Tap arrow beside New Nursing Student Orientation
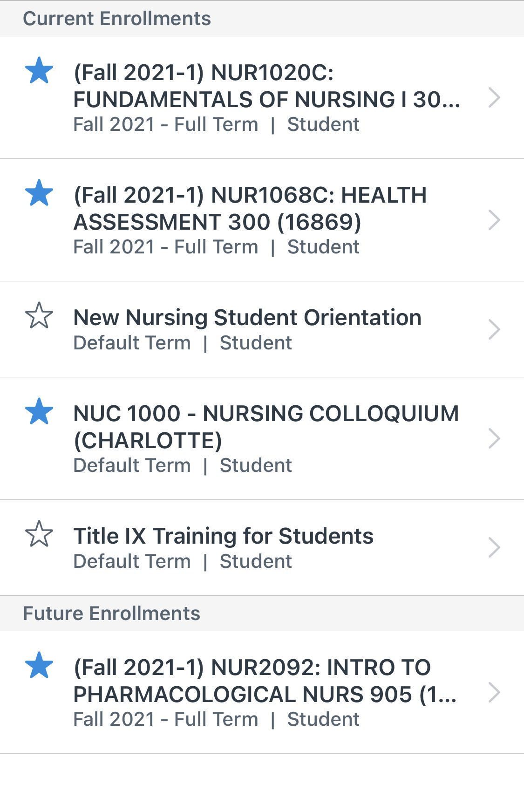This screenshot has height=812, width=524. [494, 329]
